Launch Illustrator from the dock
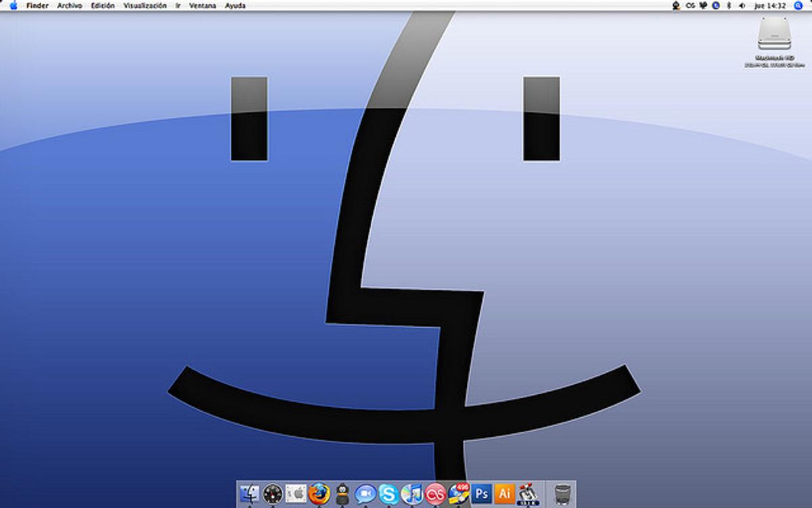Image resolution: width=812 pixels, height=508 pixels. click(x=504, y=494)
